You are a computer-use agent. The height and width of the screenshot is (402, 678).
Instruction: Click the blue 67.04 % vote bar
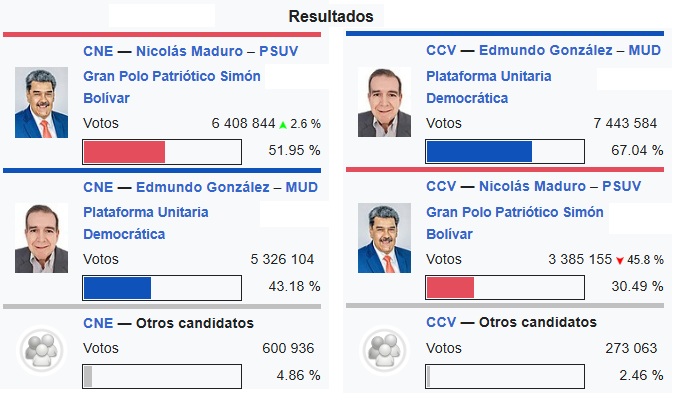(479, 152)
